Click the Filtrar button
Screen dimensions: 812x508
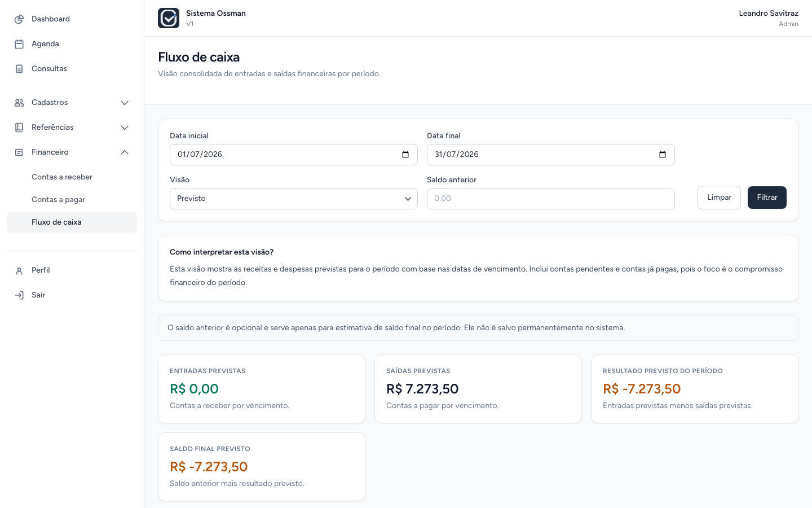767,198
